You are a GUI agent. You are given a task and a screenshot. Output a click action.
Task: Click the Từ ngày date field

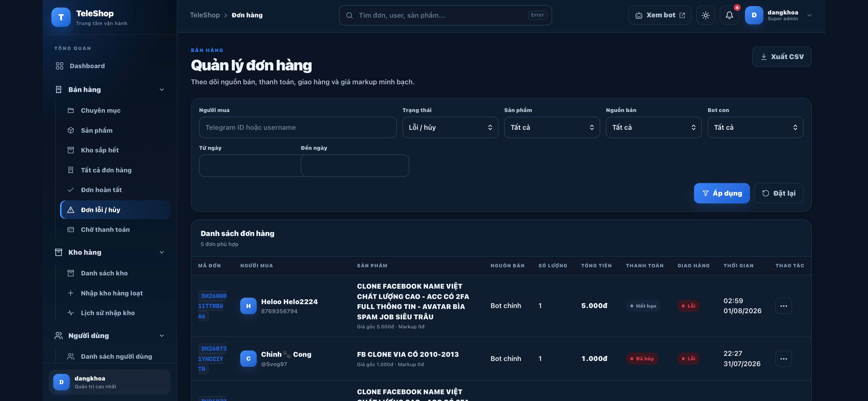point(250,165)
